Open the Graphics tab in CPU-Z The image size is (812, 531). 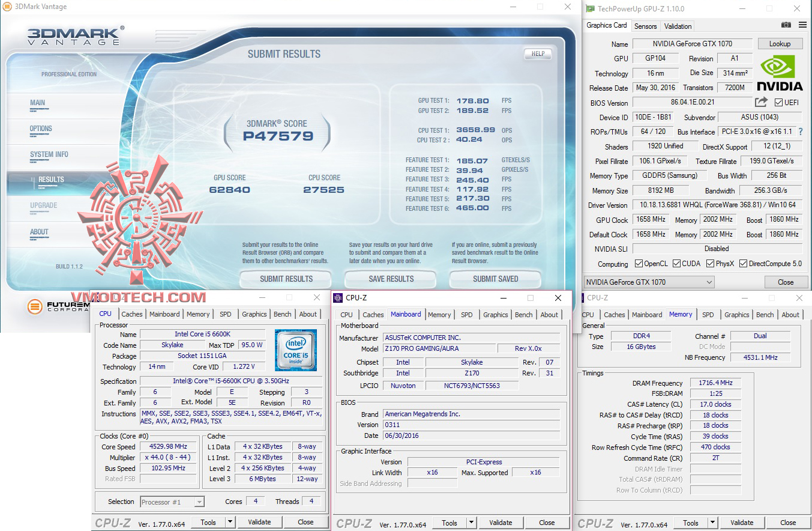tap(254, 314)
